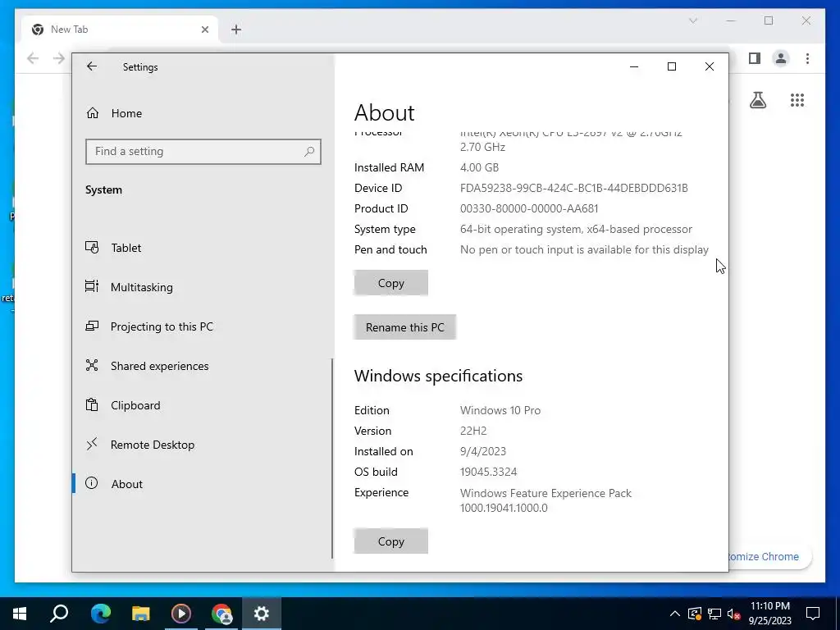Show hidden system tray icons
The height and width of the screenshot is (630, 840).
[675, 614]
